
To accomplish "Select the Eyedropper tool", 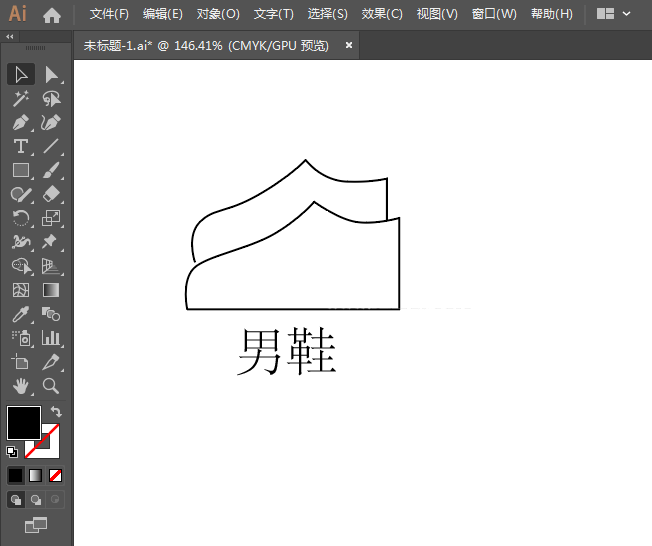I will coord(21,314).
